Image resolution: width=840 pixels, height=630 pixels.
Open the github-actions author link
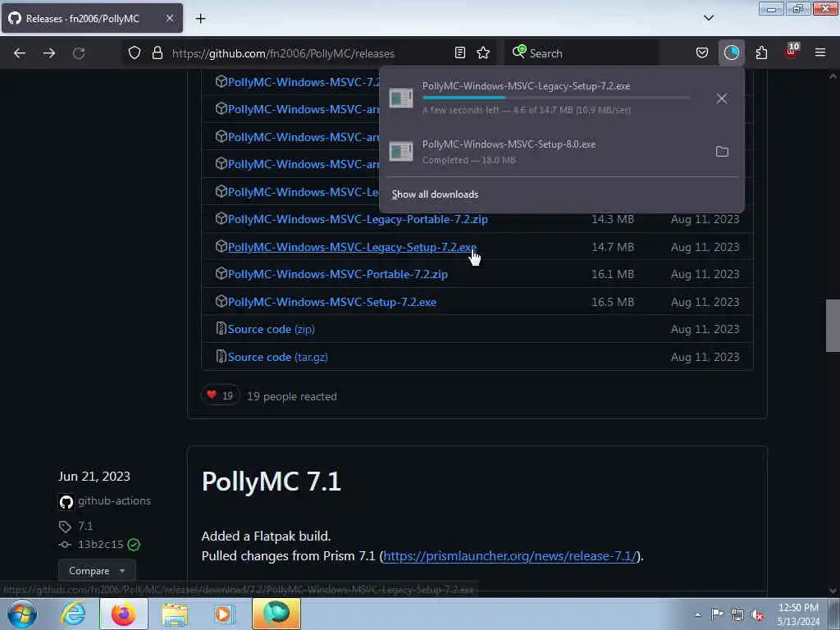coord(114,501)
